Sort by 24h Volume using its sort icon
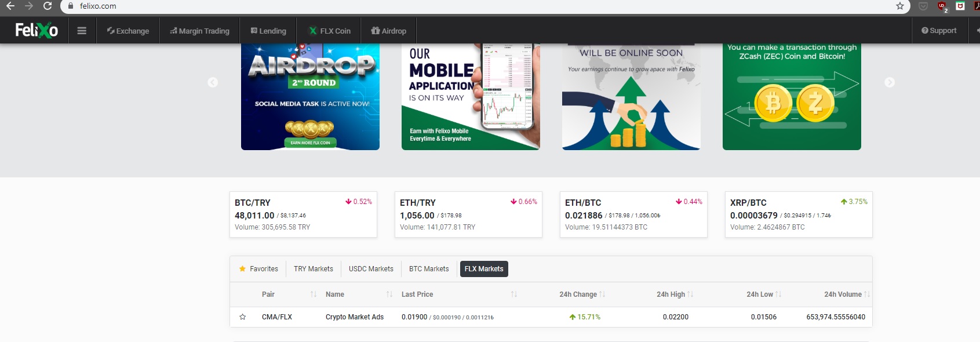Image resolution: width=980 pixels, height=342 pixels. 867,294
